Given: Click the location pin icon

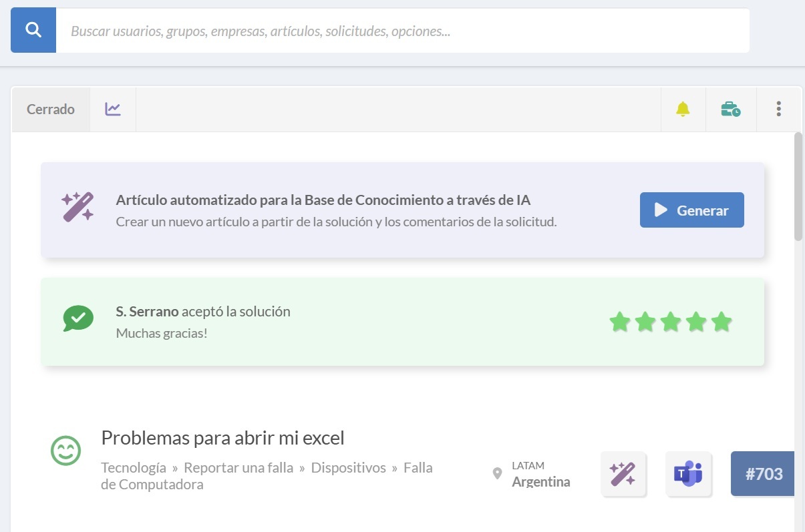Looking at the screenshot, I should (x=497, y=473).
